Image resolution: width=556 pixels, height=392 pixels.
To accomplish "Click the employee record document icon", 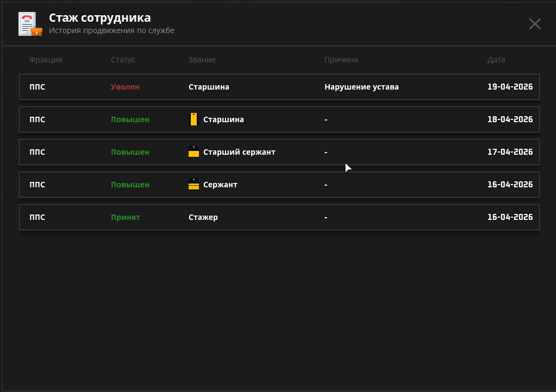I will [x=29, y=24].
